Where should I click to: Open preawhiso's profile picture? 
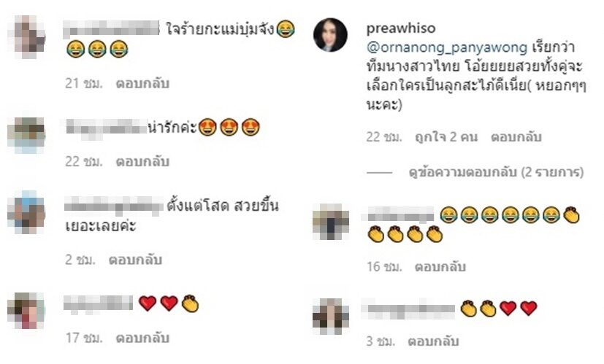point(330,34)
